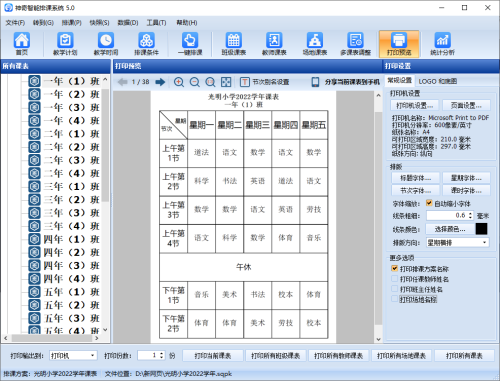Adjust the 线条粗细 spinner arrows
The image size is (500, 381).
(x=471, y=216)
